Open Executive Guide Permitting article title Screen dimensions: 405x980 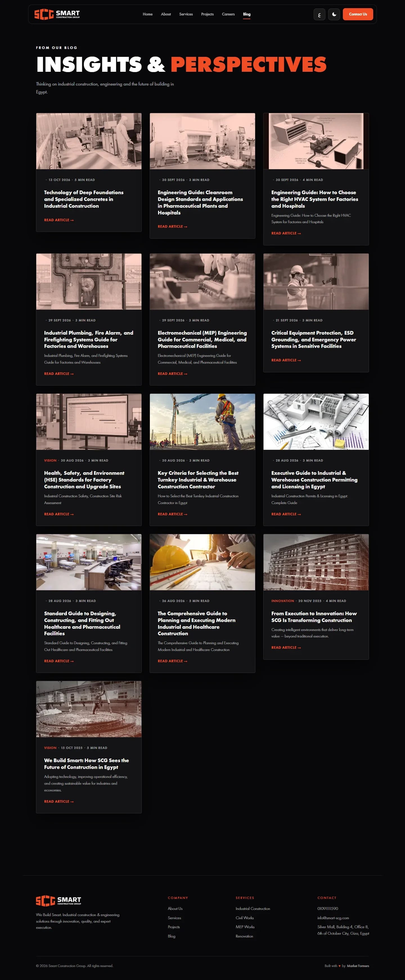pyautogui.click(x=314, y=480)
